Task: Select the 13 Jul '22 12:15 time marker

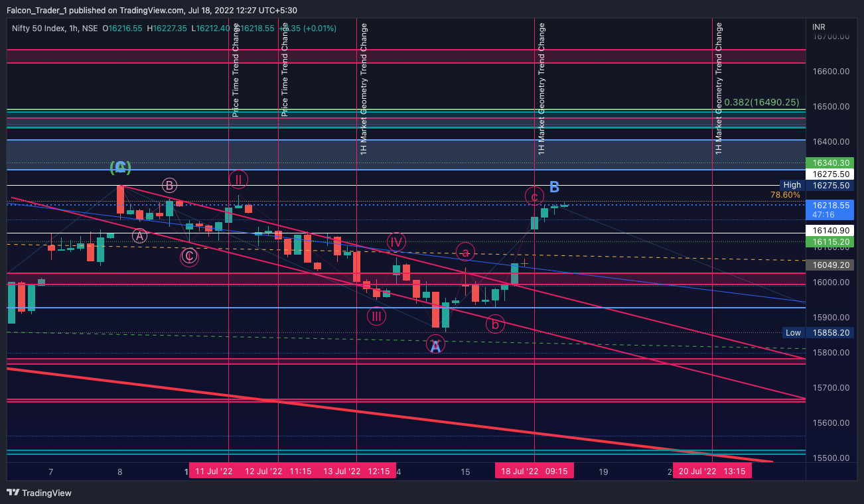Action: (356, 472)
